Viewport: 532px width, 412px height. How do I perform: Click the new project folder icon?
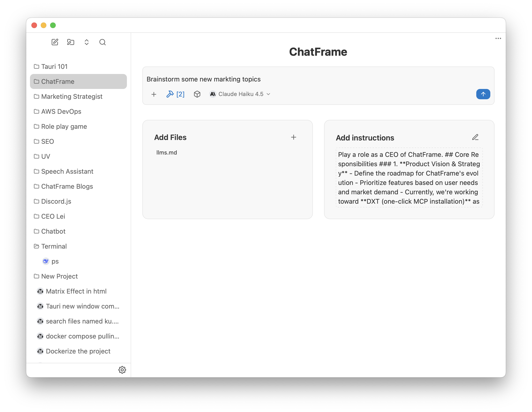click(x=71, y=42)
